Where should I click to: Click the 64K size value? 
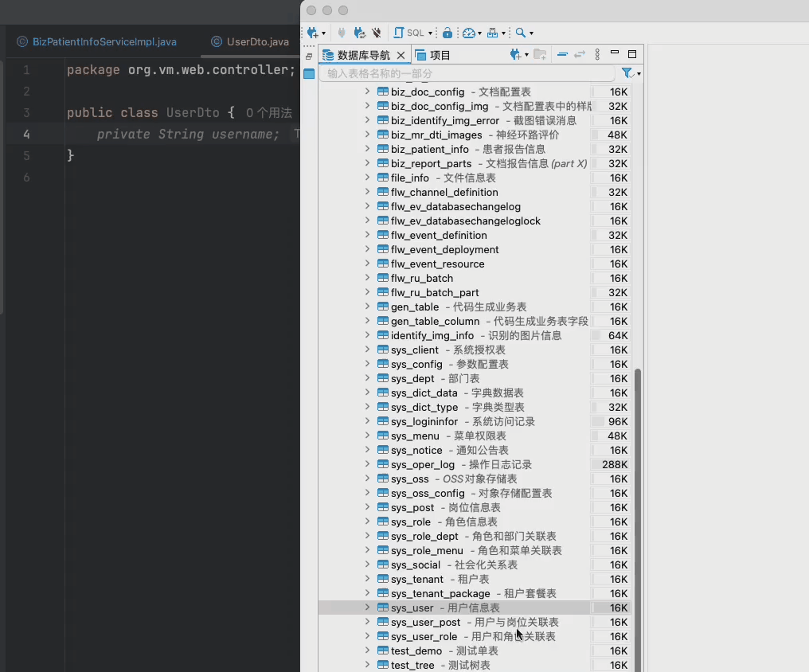[x=618, y=336]
